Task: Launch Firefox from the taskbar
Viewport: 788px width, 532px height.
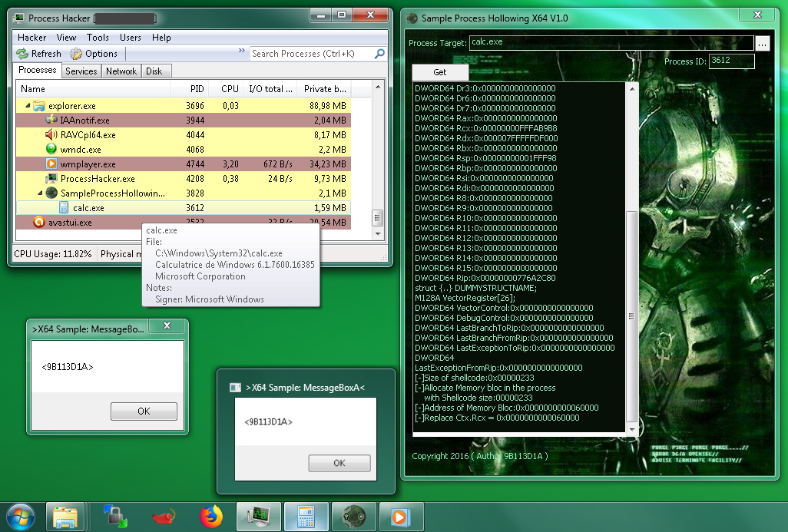Action: click(x=211, y=517)
